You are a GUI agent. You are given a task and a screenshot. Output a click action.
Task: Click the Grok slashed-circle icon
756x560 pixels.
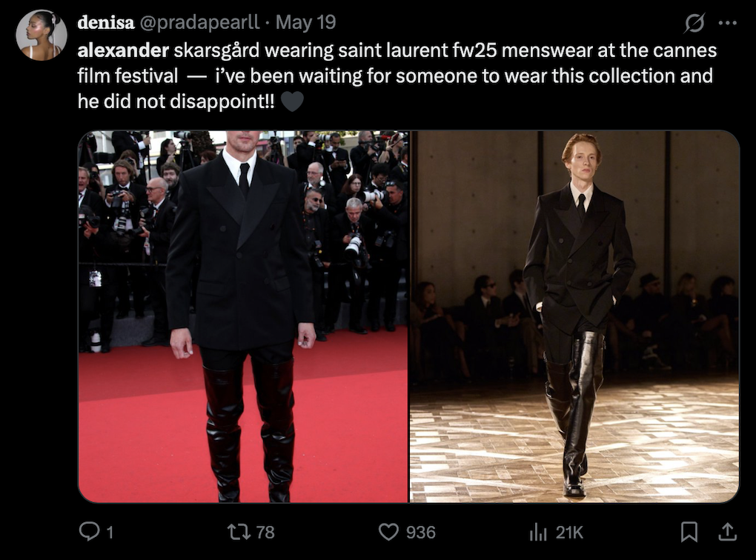click(694, 23)
